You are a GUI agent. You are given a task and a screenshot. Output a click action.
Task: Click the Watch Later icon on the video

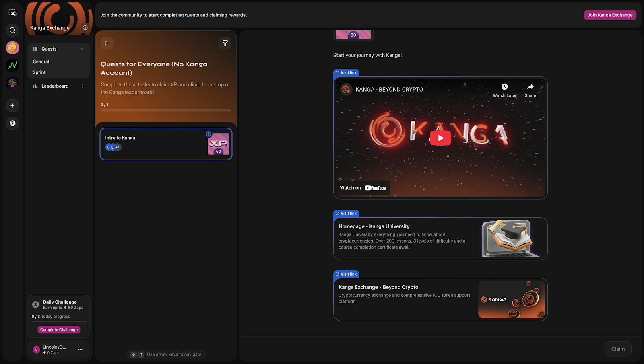(504, 89)
